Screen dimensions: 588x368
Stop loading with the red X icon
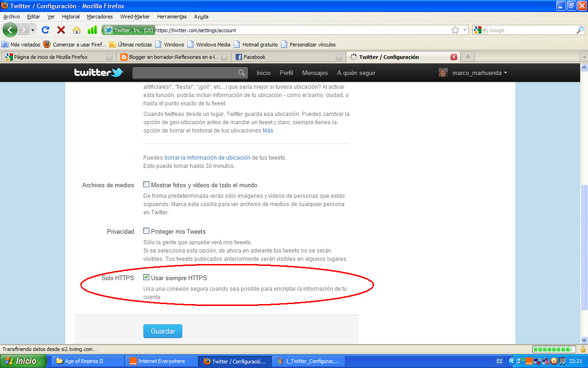pyautogui.click(x=61, y=30)
